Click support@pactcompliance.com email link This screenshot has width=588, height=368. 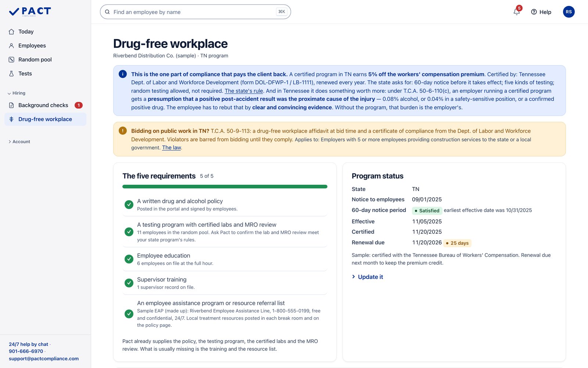click(x=44, y=359)
